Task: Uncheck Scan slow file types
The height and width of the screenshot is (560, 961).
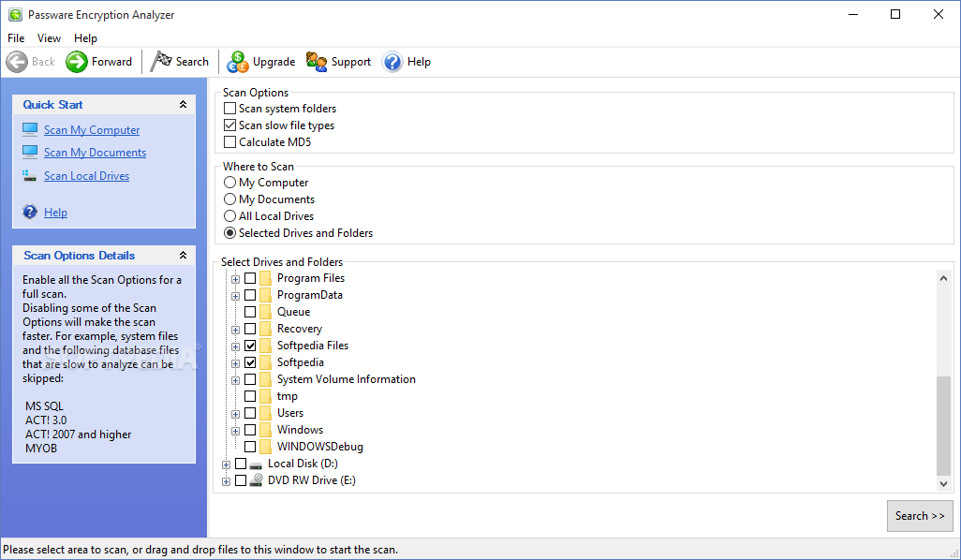Action: [229, 125]
